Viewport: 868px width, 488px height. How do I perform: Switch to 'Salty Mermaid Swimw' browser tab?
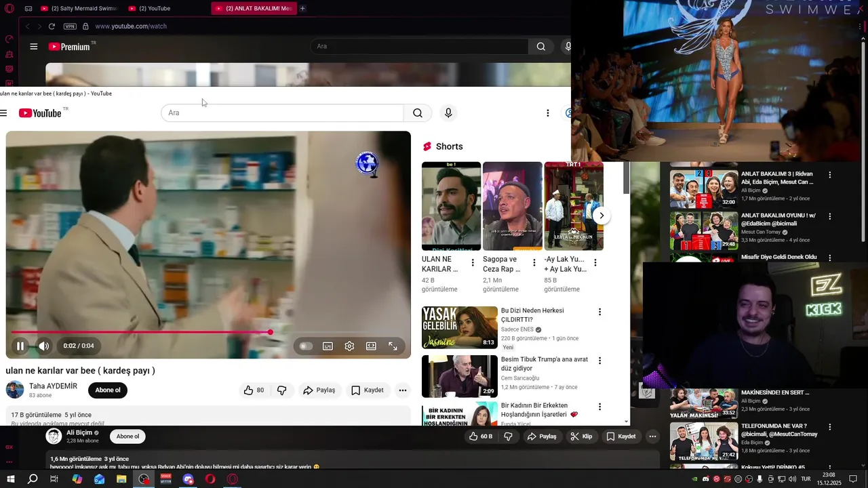click(x=79, y=8)
